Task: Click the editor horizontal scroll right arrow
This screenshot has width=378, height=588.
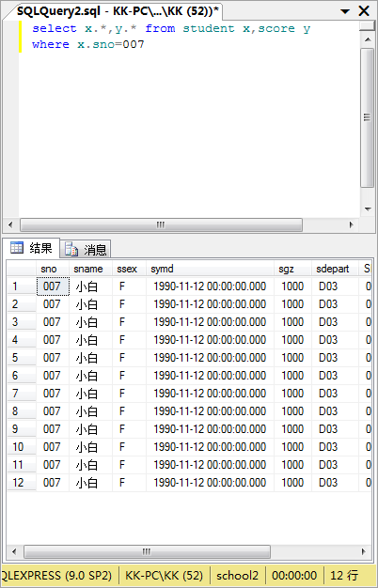Action: pyautogui.click(x=352, y=225)
